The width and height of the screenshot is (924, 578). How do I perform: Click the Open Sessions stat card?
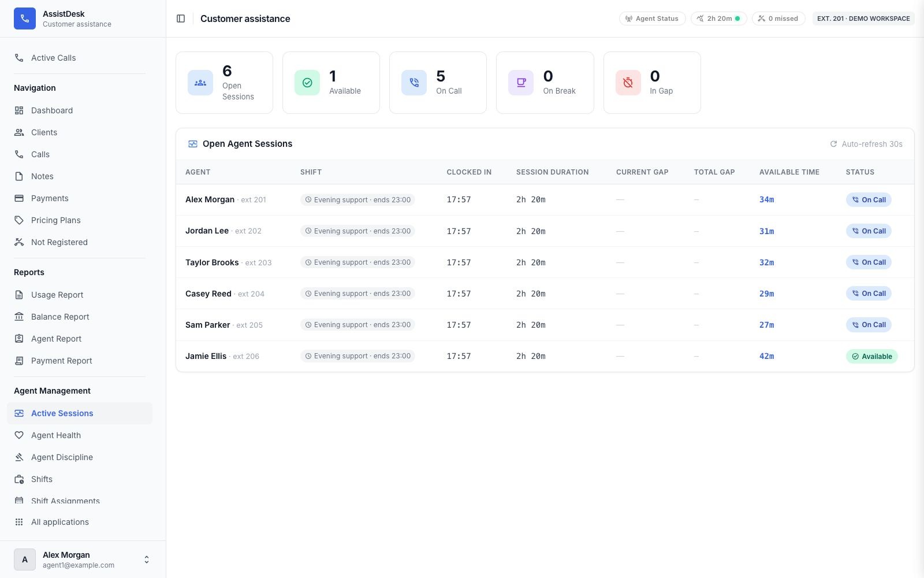pyautogui.click(x=224, y=83)
